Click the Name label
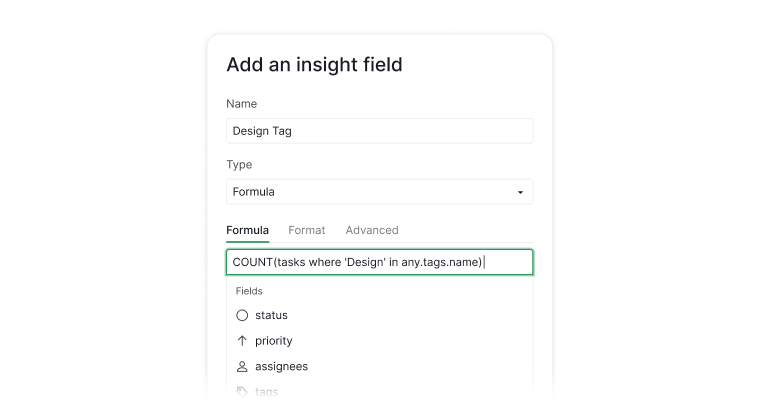768x410 pixels. click(x=241, y=104)
